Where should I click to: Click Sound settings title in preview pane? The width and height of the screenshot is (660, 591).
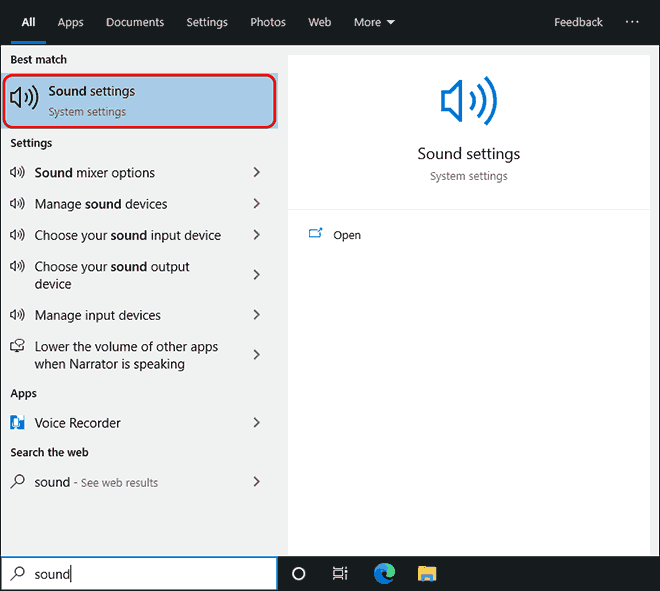468,154
